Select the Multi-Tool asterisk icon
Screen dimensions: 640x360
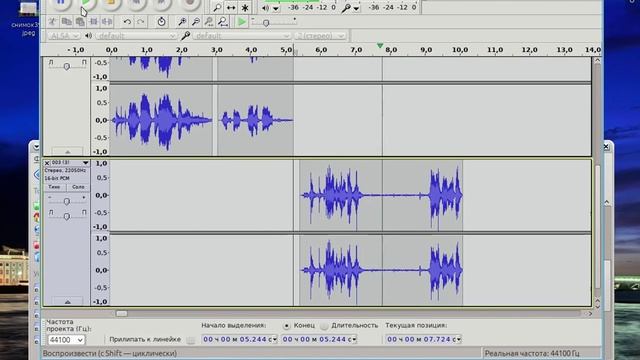click(245, 7)
